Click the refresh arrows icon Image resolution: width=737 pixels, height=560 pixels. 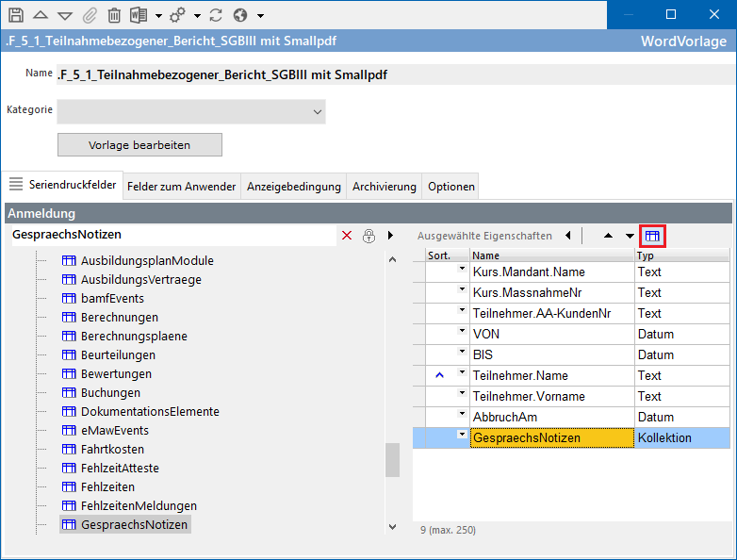tap(216, 15)
